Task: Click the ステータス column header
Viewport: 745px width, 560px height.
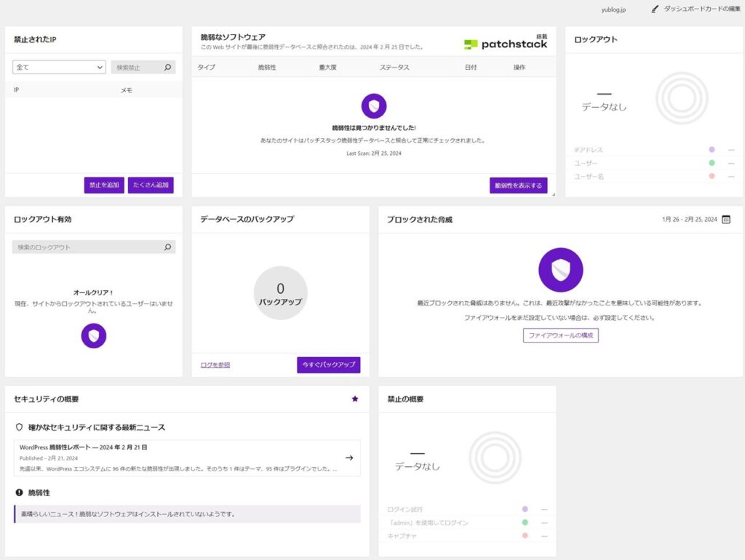Action: pyautogui.click(x=394, y=67)
